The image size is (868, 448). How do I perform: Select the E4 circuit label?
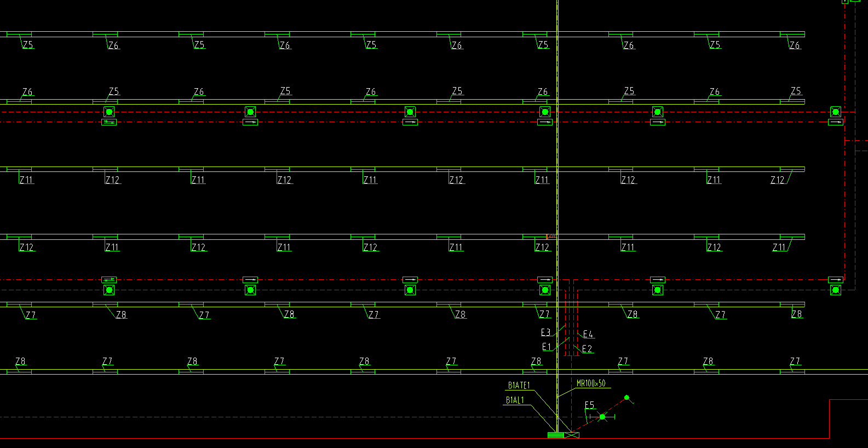588,334
